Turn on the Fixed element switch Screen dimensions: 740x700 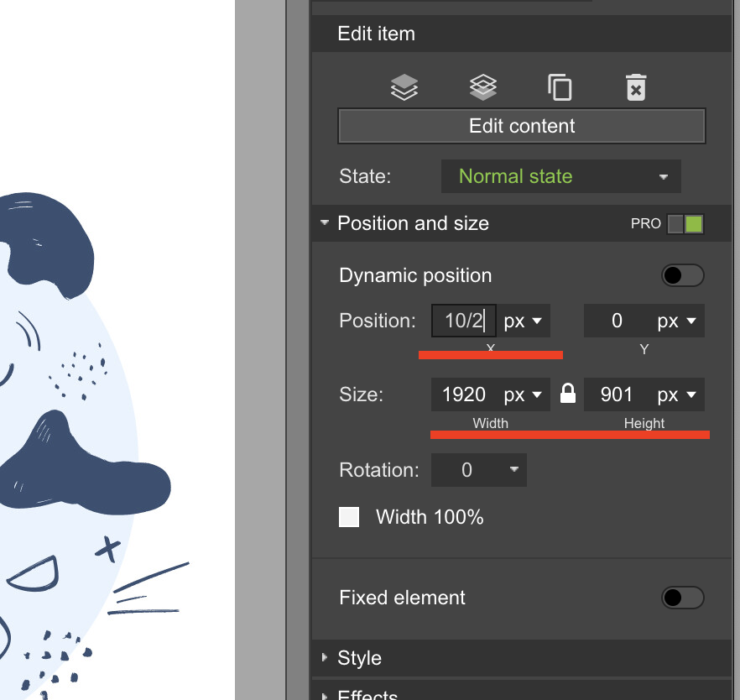tap(682, 598)
